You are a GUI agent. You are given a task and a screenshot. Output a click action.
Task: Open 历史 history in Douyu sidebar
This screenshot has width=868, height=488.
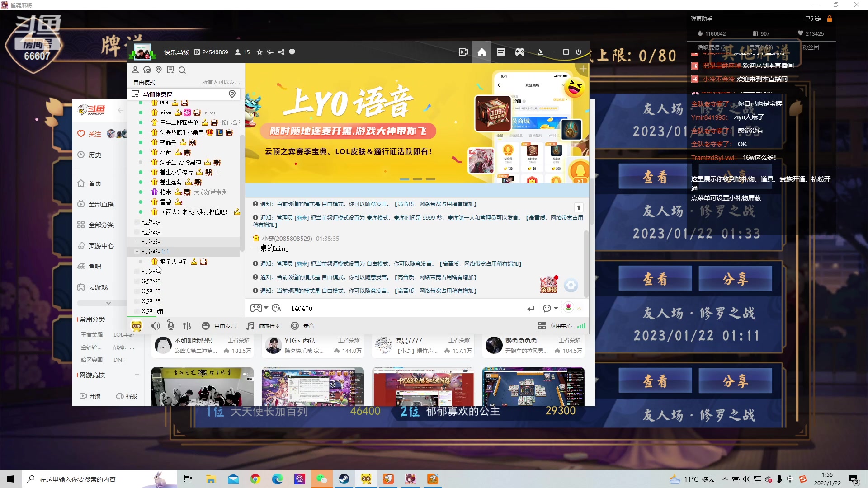coord(90,155)
